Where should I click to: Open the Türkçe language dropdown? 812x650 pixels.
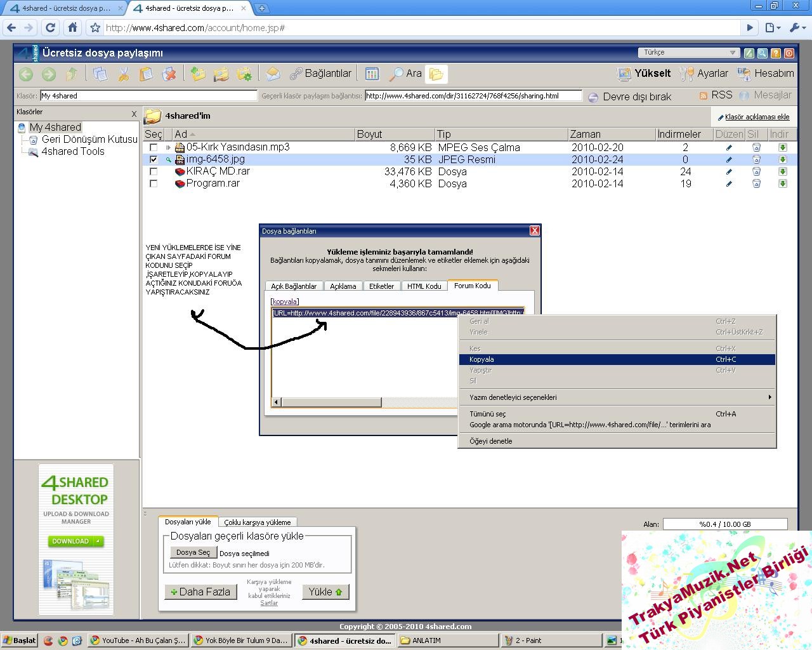coord(688,53)
